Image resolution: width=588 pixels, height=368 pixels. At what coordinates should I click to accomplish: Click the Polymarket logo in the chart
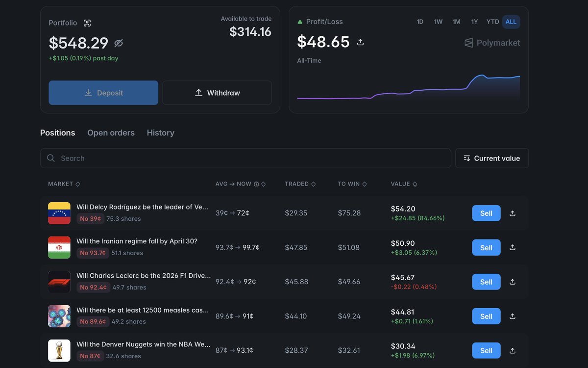click(492, 43)
